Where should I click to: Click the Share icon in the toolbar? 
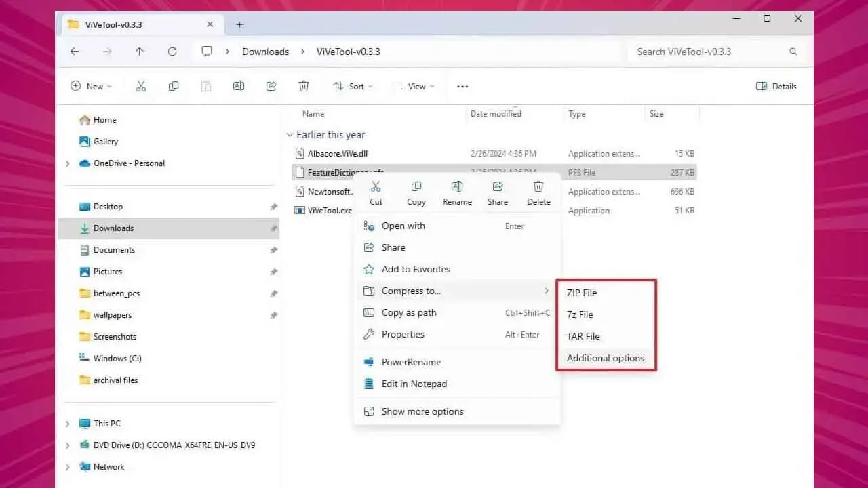[x=271, y=86]
